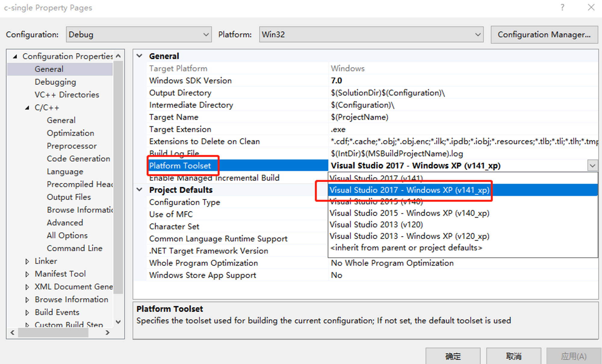Select inherit from parent or project defaults
Viewport: 602px width, 364px height.
[x=463, y=248]
